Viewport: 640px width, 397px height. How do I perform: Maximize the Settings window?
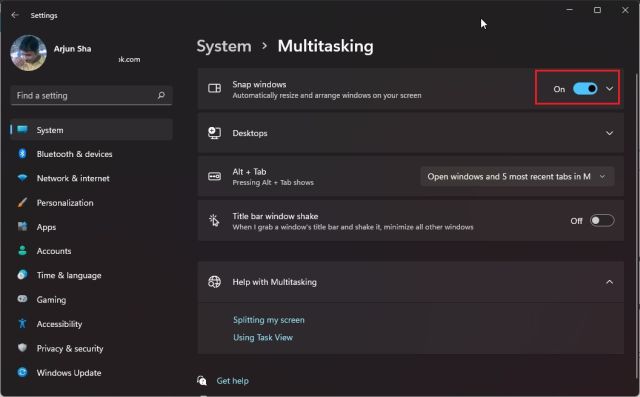tap(597, 10)
